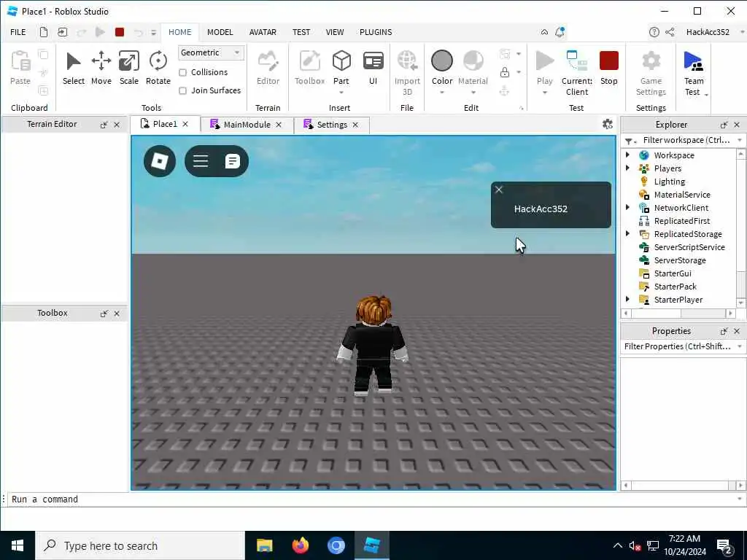Close the Terrain Editor panel
747x560 pixels.
click(117, 125)
